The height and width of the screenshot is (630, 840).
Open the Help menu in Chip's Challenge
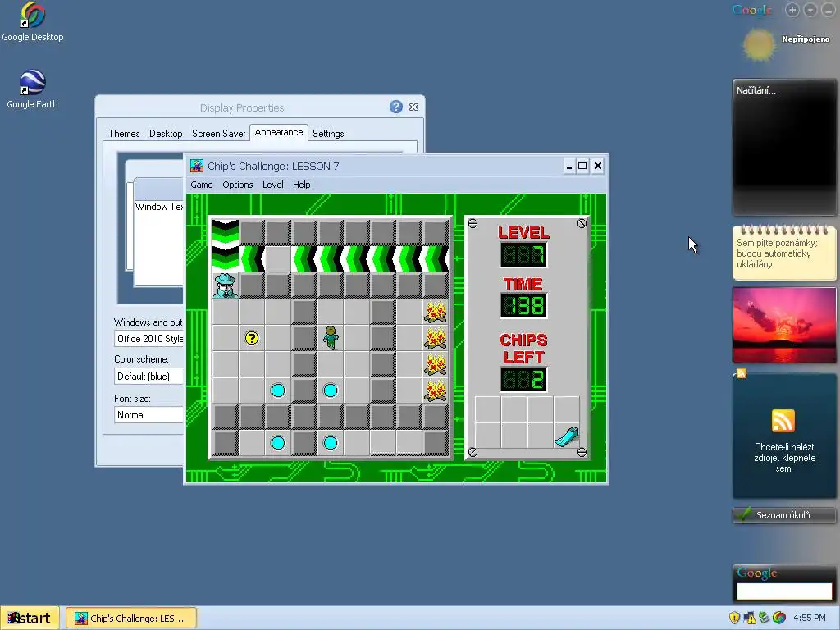pyautogui.click(x=302, y=185)
